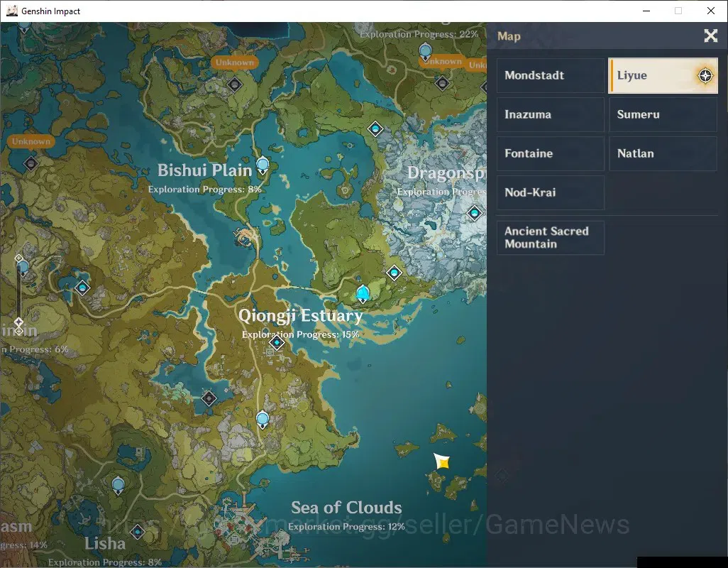Open the unlocked domain northeast of Bishui Plain
The width and height of the screenshot is (728, 568).
click(x=375, y=129)
